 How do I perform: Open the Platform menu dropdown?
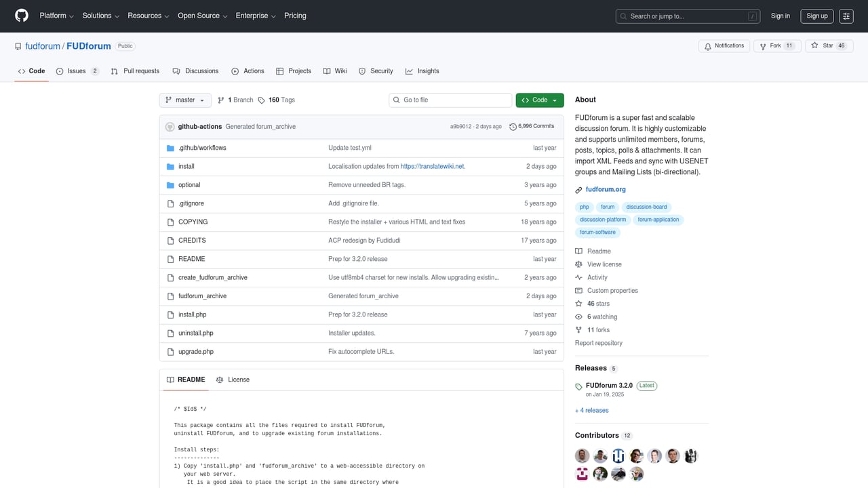coord(56,16)
